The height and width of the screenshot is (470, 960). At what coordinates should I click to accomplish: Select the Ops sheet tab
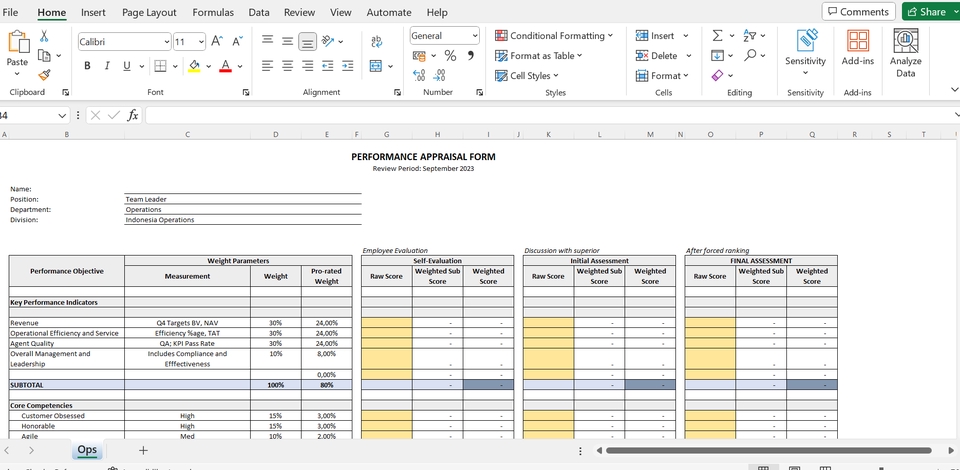click(x=87, y=450)
